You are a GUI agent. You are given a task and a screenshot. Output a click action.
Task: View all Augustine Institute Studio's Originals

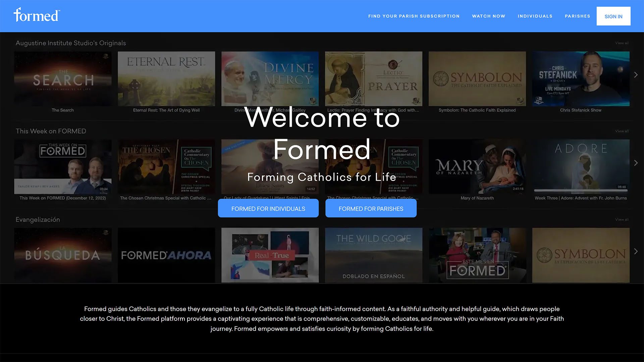pyautogui.click(x=622, y=43)
